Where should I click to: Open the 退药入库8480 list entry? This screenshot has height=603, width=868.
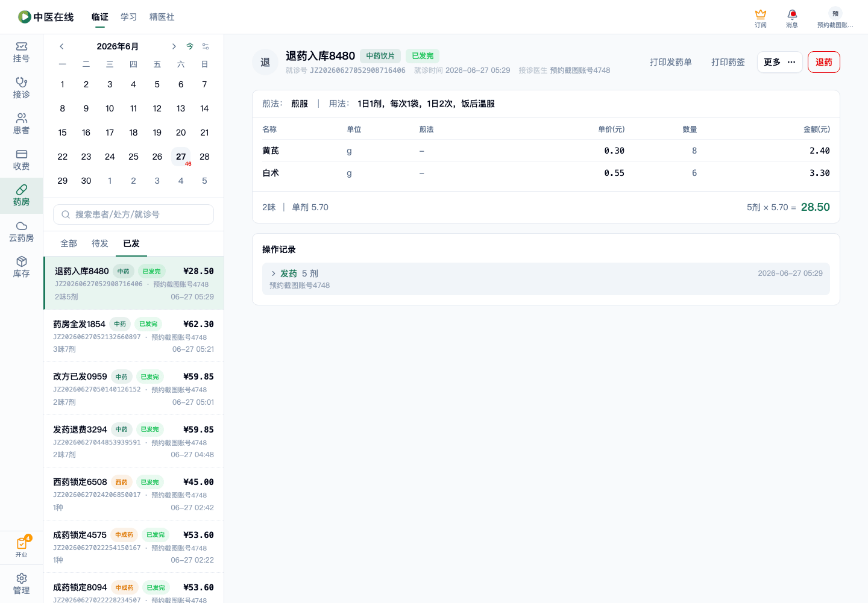[134, 283]
